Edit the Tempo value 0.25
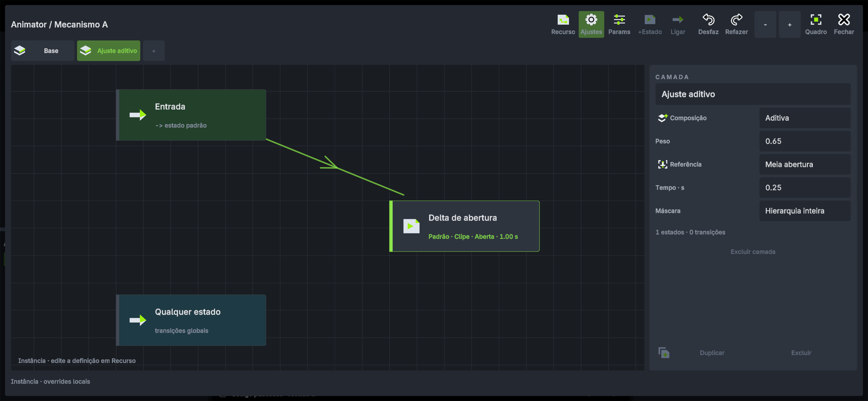Screen dimensions: 868x401 click(x=805, y=188)
